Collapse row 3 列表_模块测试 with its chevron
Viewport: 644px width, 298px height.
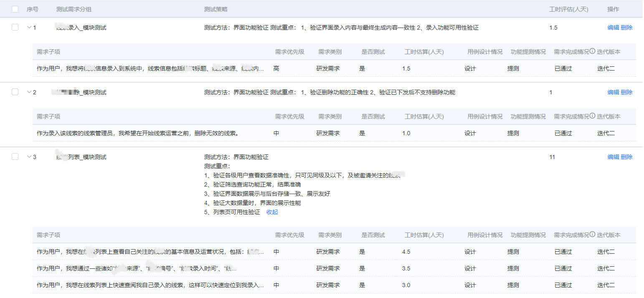tap(29, 157)
